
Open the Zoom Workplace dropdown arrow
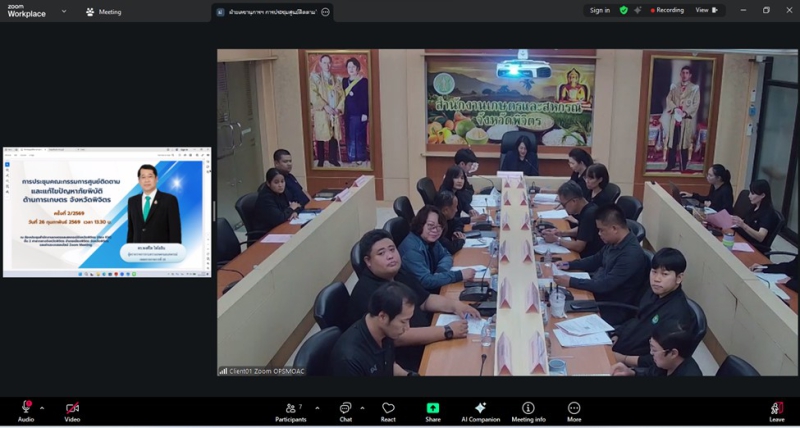coord(64,12)
